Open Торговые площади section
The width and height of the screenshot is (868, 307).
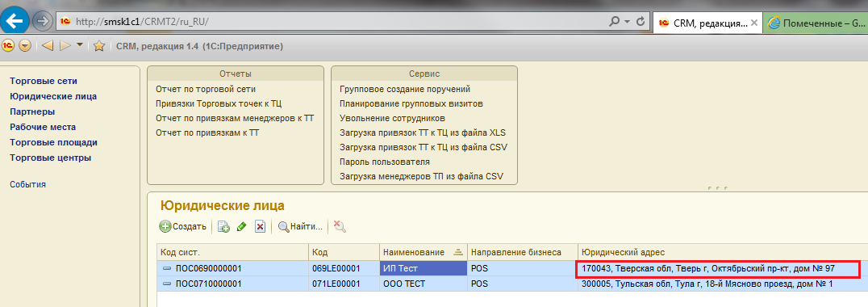(x=54, y=142)
